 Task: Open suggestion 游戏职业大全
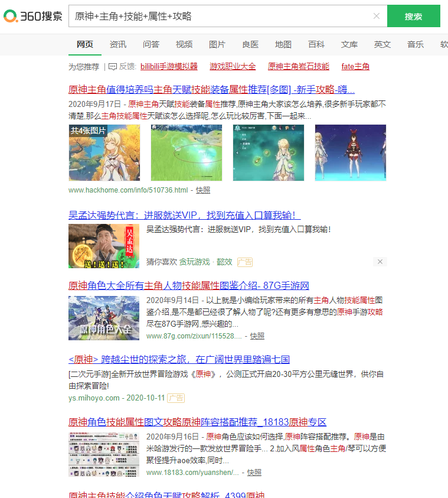tap(233, 67)
